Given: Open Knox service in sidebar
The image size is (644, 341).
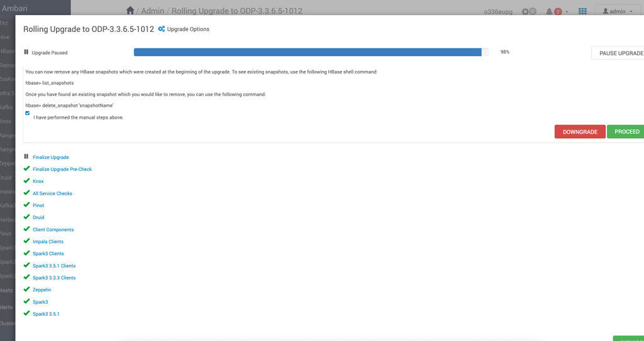Looking at the screenshot, I should (x=6, y=121).
